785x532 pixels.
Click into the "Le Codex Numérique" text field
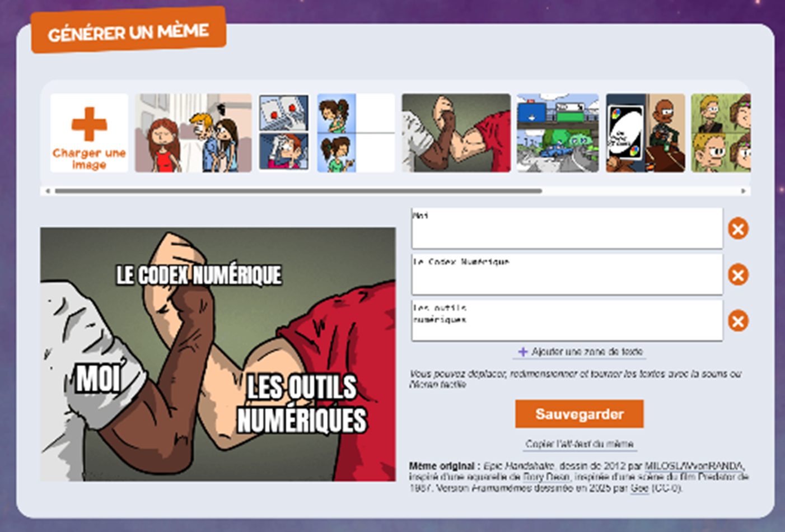567,275
